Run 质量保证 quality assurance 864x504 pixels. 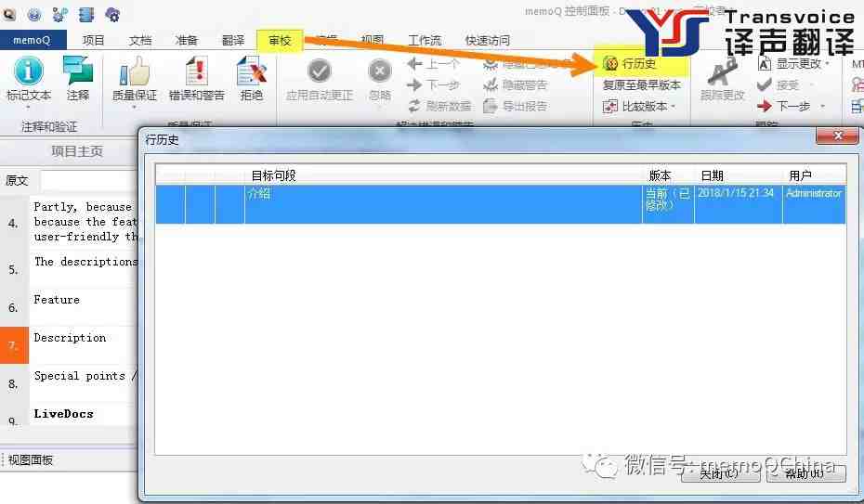click(x=135, y=79)
